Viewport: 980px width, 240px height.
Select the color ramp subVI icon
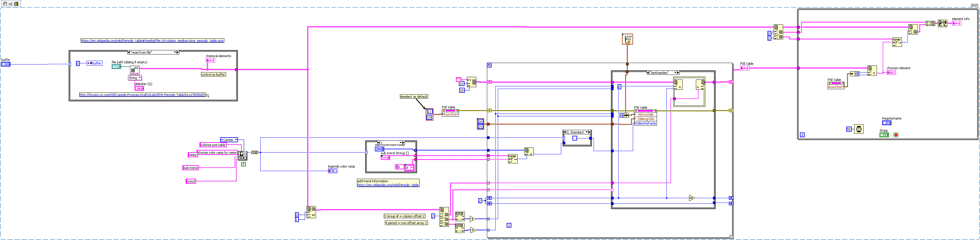click(242, 155)
